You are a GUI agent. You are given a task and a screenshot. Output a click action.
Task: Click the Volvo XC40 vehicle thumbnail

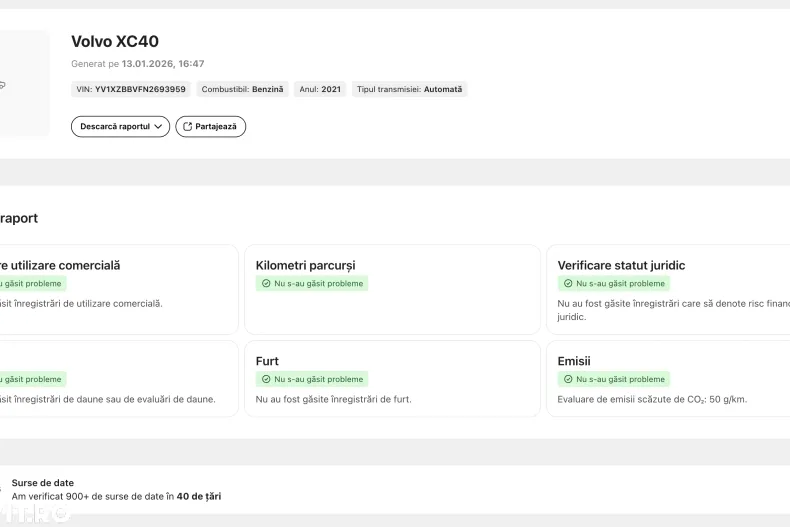pyautogui.click(x=20, y=84)
